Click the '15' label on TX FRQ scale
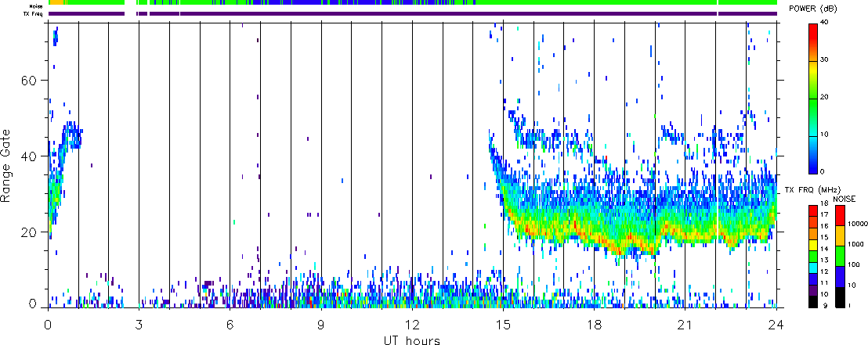 click(824, 237)
